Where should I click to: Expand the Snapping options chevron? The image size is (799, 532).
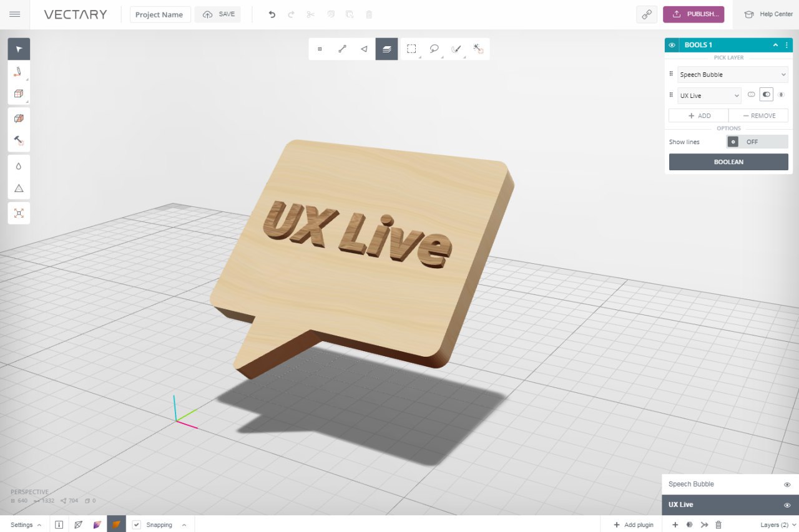(x=184, y=525)
